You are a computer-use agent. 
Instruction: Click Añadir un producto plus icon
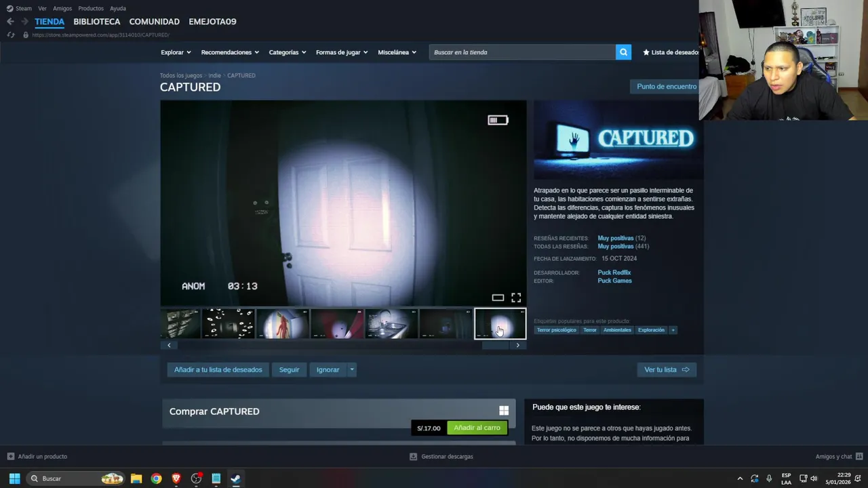click(10, 456)
